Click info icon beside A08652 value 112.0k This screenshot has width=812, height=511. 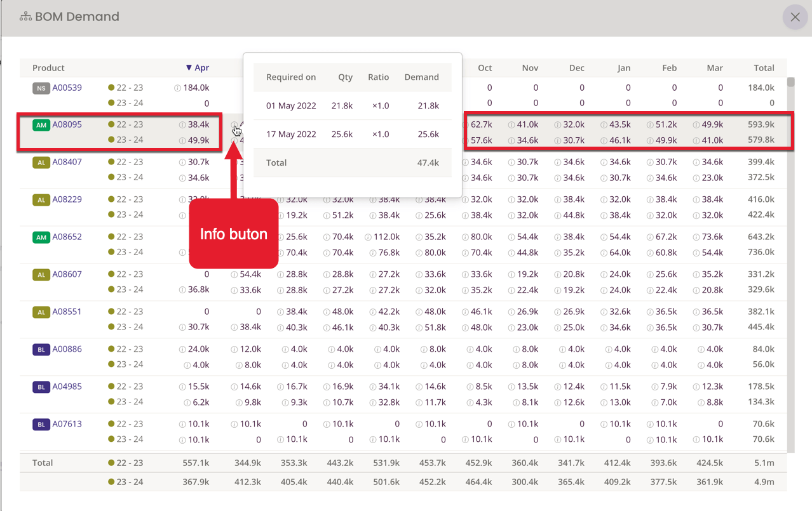coord(368,237)
